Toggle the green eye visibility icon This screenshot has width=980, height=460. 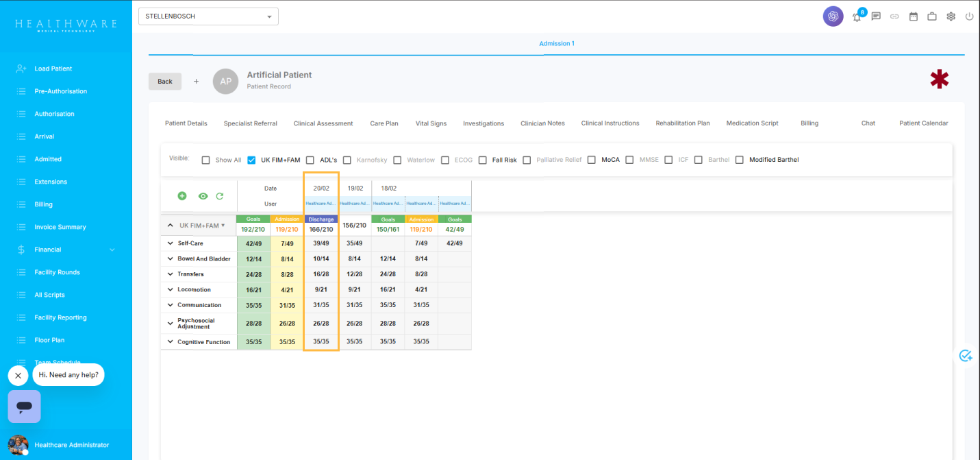pyautogui.click(x=203, y=196)
